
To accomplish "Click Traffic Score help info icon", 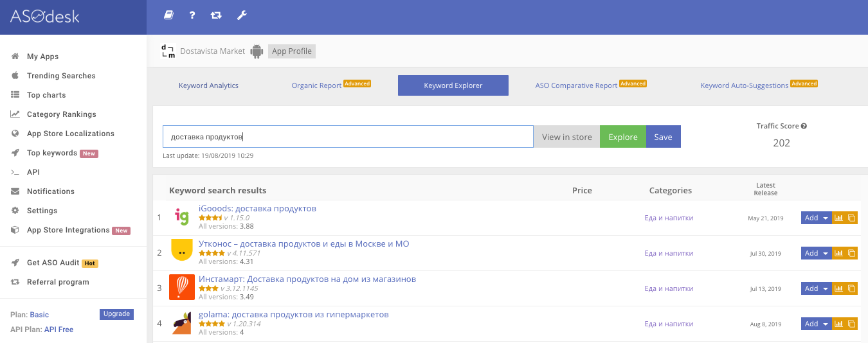I will click(804, 127).
